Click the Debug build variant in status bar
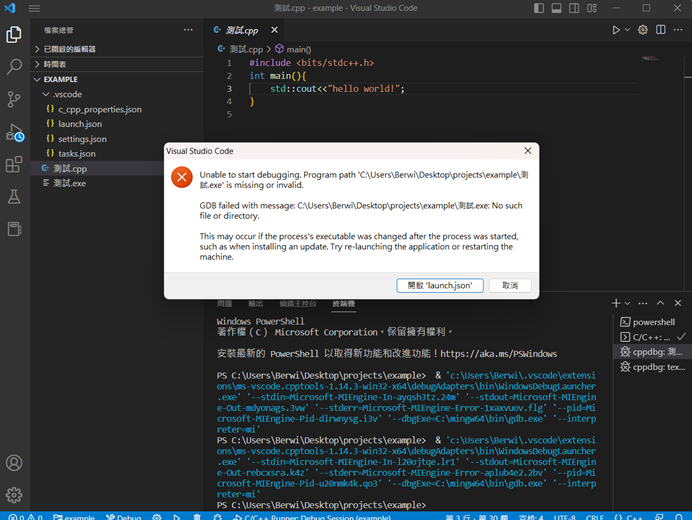This screenshot has height=520, width=692. click(124, 516)
